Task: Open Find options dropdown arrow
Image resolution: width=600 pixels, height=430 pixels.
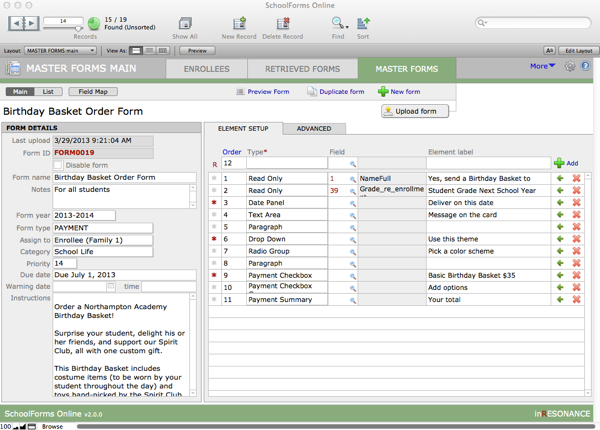Action: (x=347, y=27)
